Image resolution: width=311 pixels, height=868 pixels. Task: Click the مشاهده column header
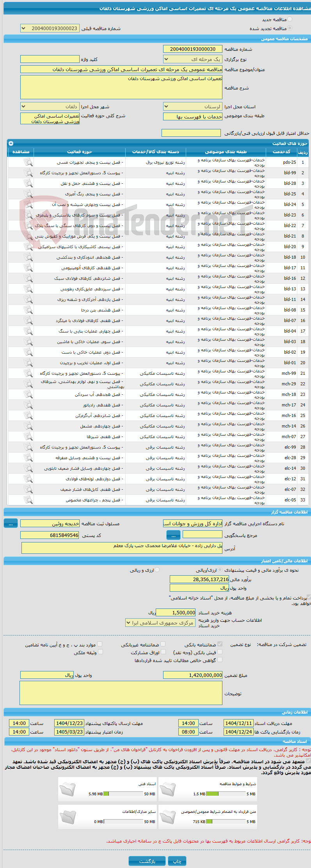(21, 152)
